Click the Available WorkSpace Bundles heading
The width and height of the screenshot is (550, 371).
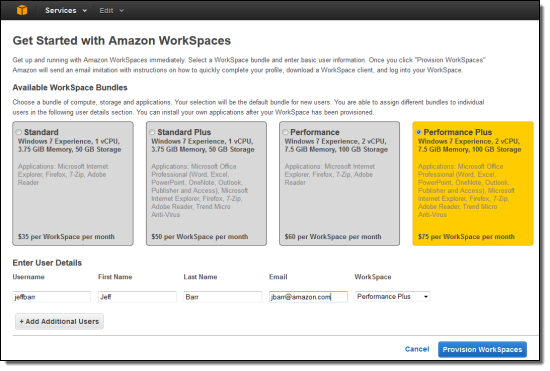tap(70, 88)
